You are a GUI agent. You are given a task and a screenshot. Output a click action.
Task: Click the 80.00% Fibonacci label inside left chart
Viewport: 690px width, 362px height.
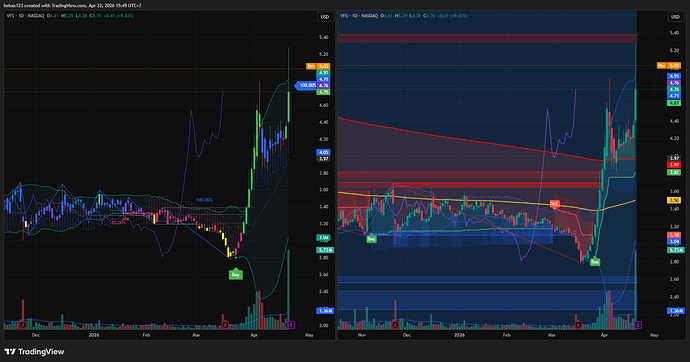tap(118, 223)
